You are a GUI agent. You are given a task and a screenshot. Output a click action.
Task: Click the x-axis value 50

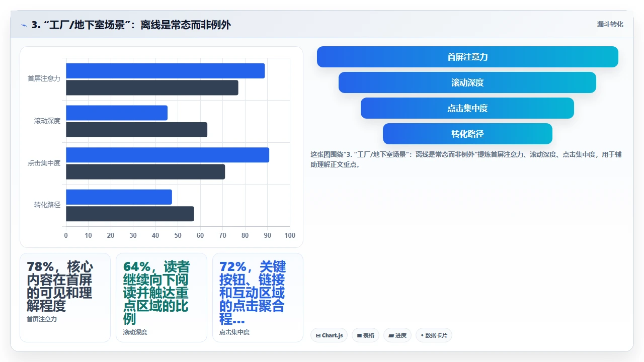(178, 235)
